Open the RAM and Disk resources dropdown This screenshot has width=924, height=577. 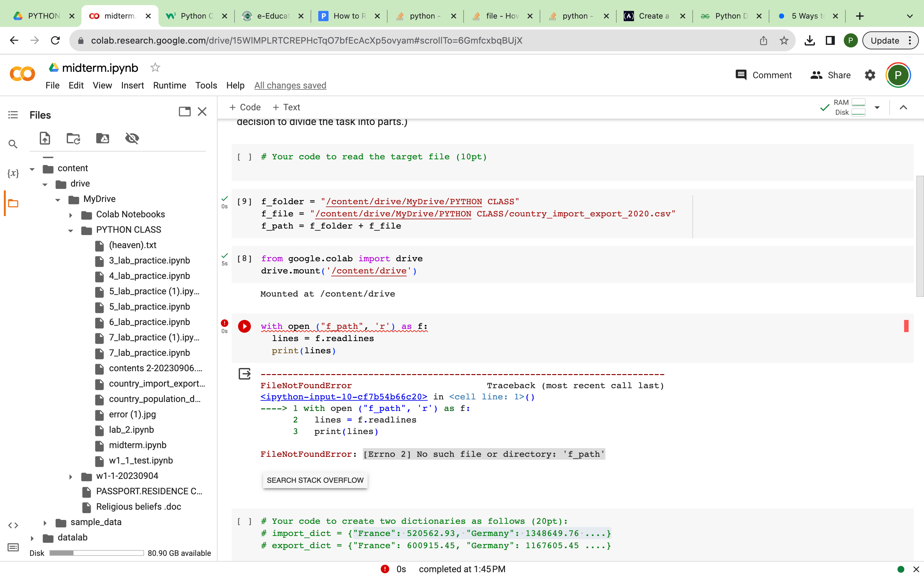tap(877, 107)
